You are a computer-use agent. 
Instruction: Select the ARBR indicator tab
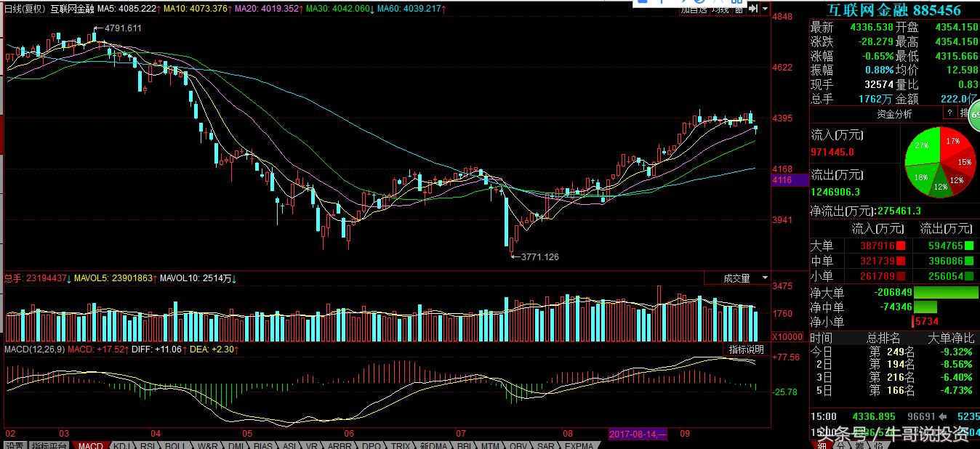coord(340,445)
